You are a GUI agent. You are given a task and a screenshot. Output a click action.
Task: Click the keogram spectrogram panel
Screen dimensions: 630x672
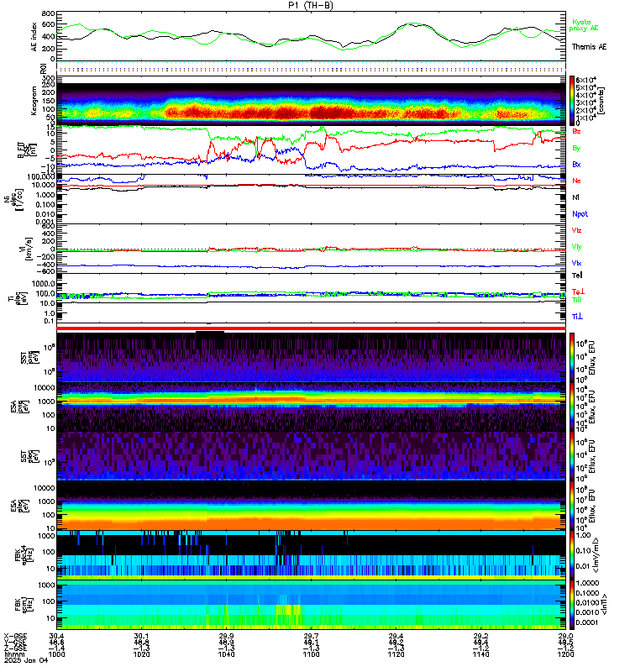(x=311, y=101)
